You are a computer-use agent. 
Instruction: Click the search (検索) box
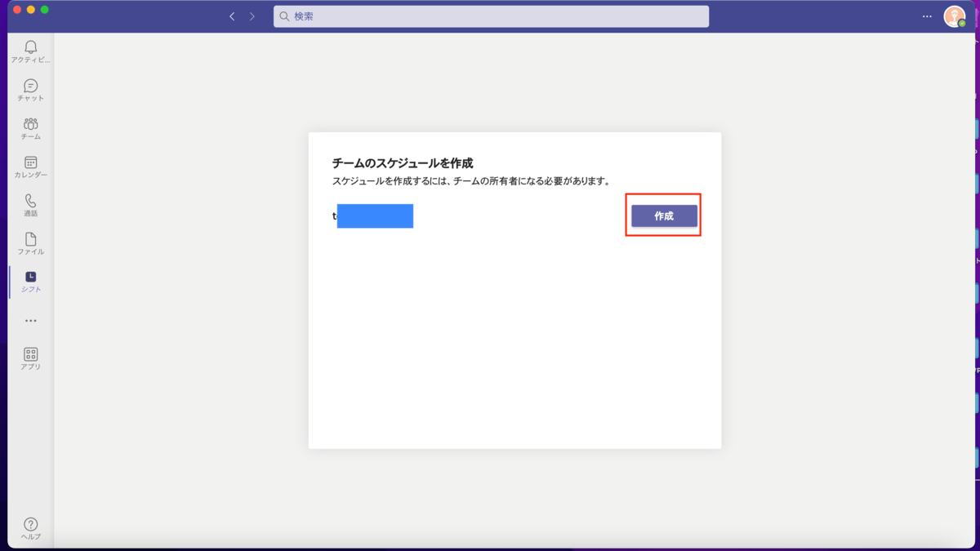coord(490,16)
